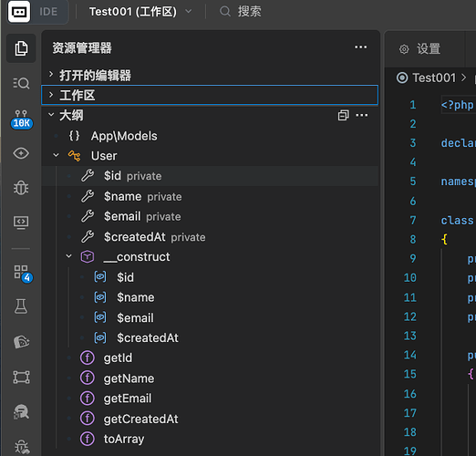The width and height of the screenshot is (476, 456).
Task: Click the frame-shaped activity bar icon
Action: [21, 378]
